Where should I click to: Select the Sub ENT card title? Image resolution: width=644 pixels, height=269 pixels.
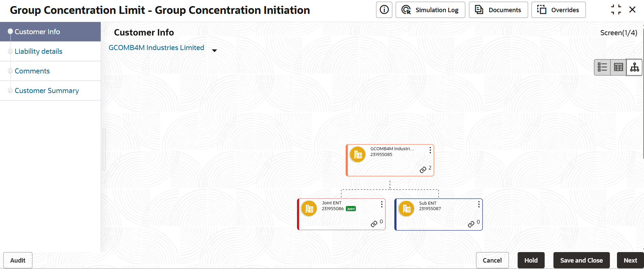point(428,203)
